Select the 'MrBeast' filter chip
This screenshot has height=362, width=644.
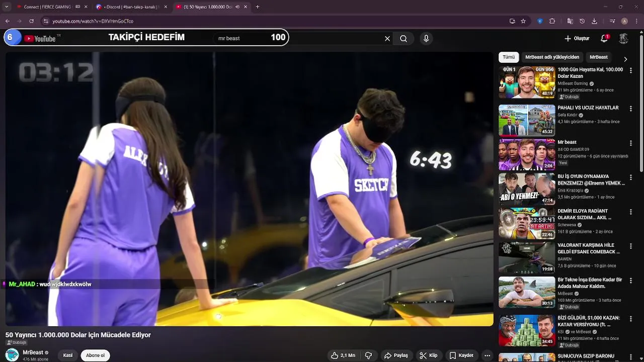pos(599,57)
